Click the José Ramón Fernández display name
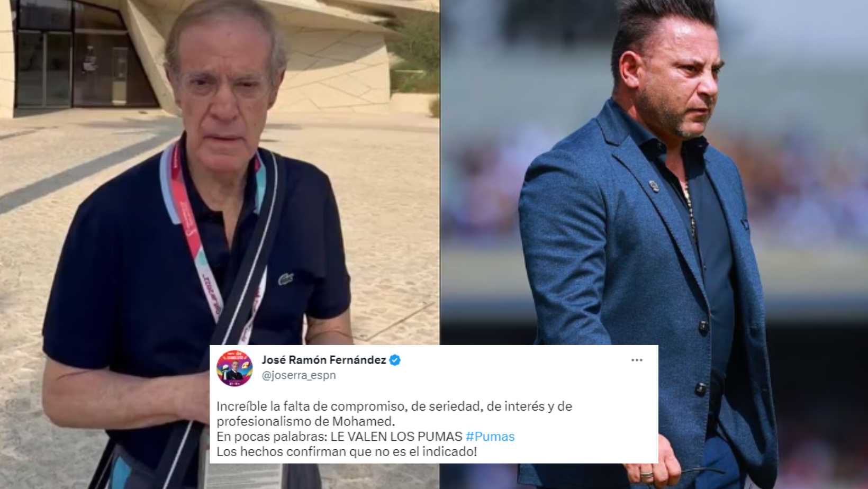The height and width of the screenshot is (489, 868). [324, 360]
